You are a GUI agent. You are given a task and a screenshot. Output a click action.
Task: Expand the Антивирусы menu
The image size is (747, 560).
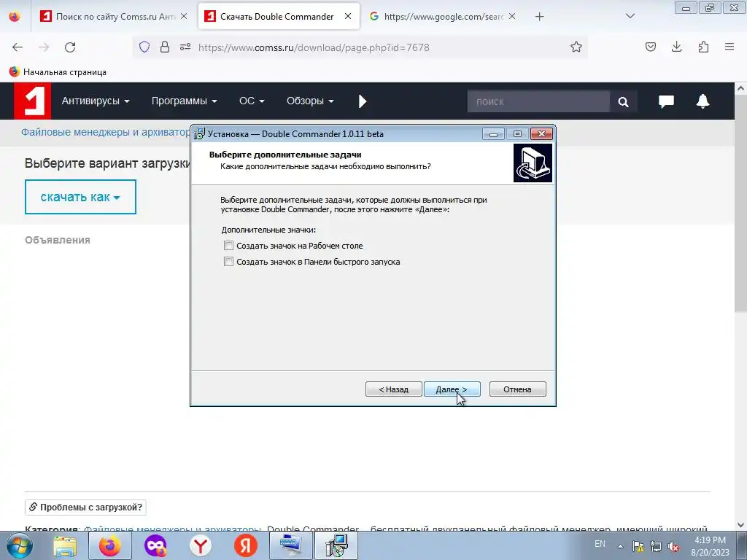coord(96,101)
